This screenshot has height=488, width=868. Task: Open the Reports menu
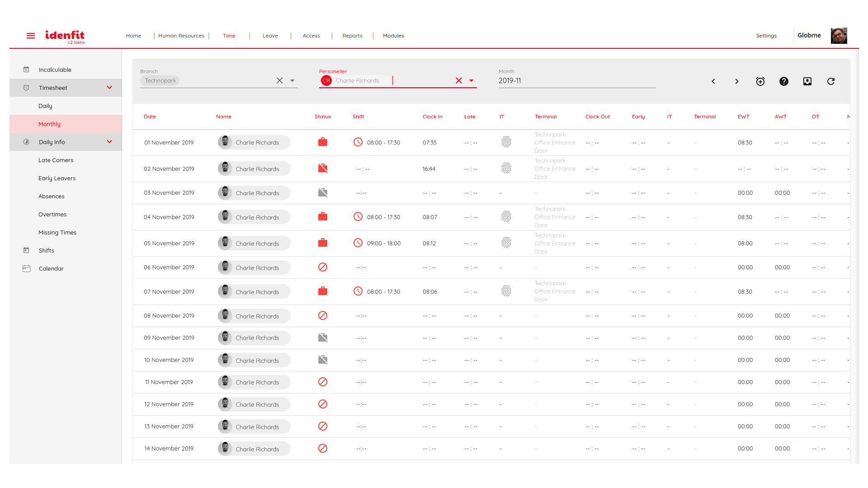pyautogui.click(x=352, y=36)
